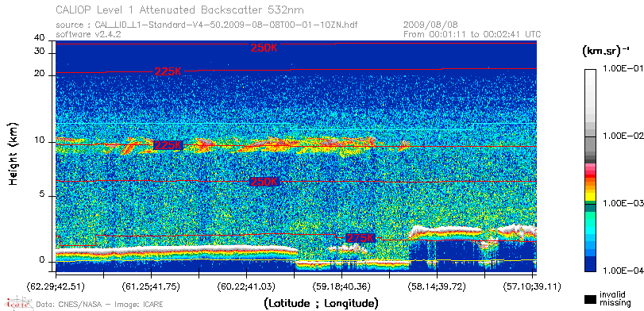Viewport: 644px width, 311px height.
Task: Click the '(km.sr)-1' colorbar unit label
Action: 606,52
